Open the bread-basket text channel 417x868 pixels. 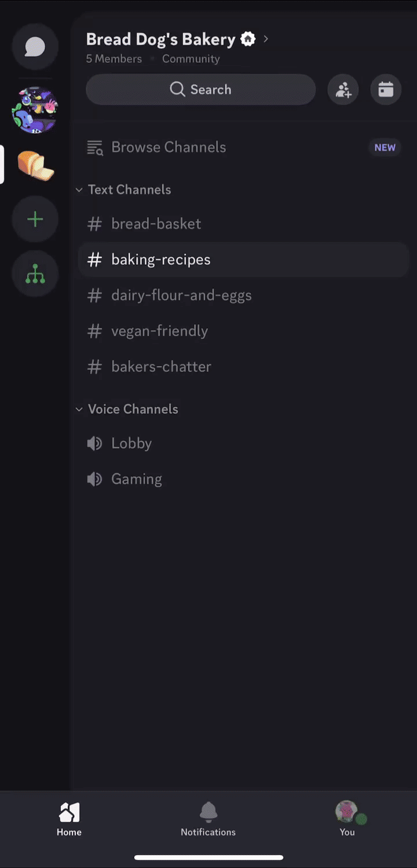coord(156,224)
